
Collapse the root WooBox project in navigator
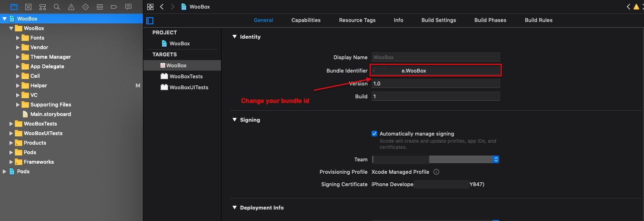point(4,19)
